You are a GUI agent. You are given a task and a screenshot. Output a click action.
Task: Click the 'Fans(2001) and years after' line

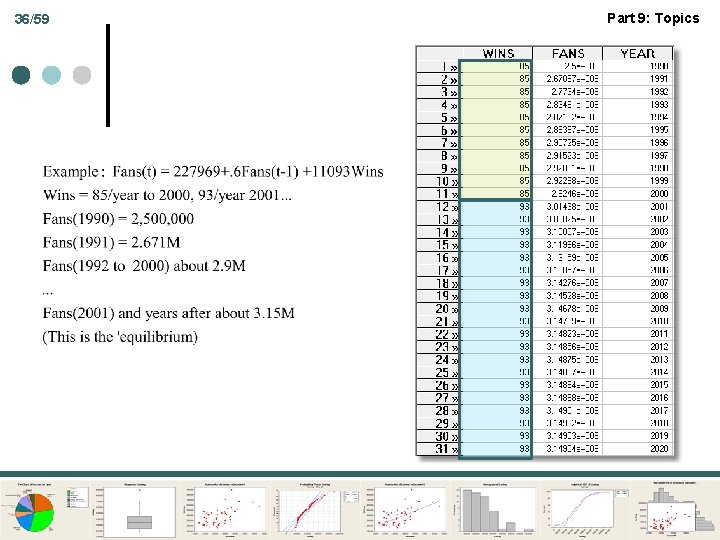pyautogui.click(x=169, y=313)
